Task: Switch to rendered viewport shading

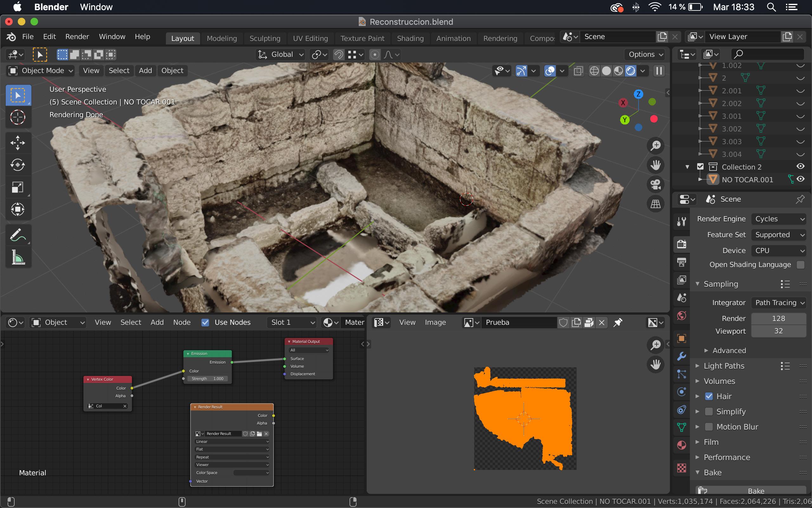Action: point(631,71)
